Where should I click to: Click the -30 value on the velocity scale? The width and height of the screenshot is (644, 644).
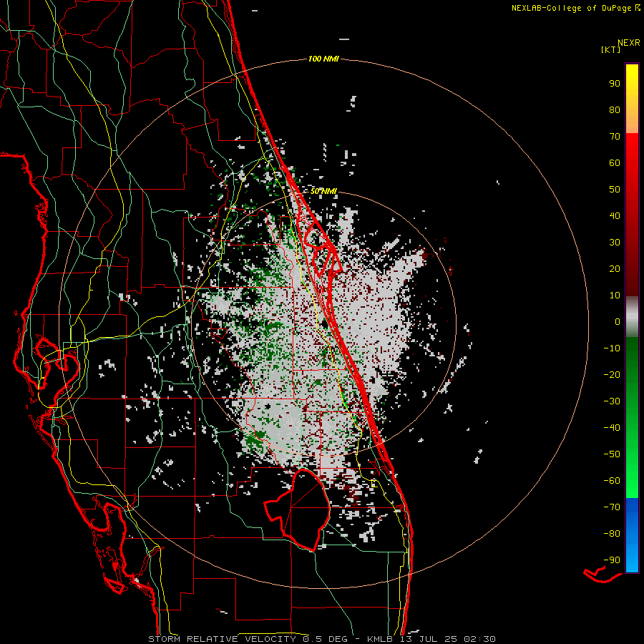coord(612,401)
